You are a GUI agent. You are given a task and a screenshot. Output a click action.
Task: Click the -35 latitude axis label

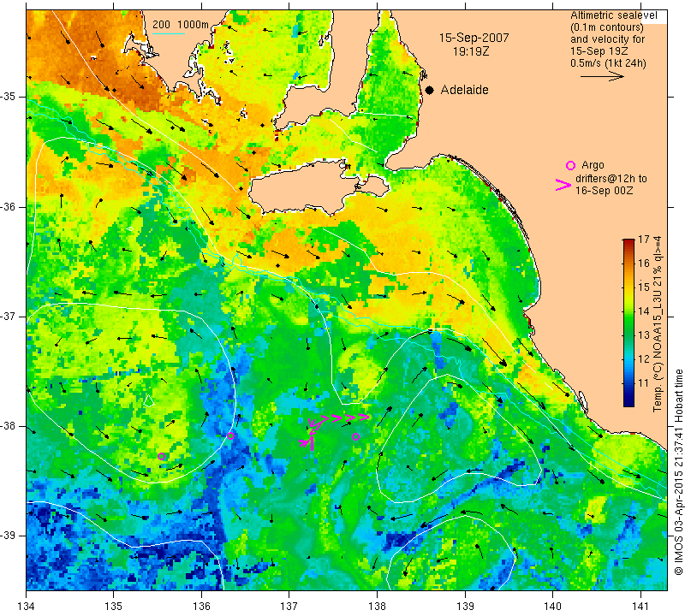point(9,97)
